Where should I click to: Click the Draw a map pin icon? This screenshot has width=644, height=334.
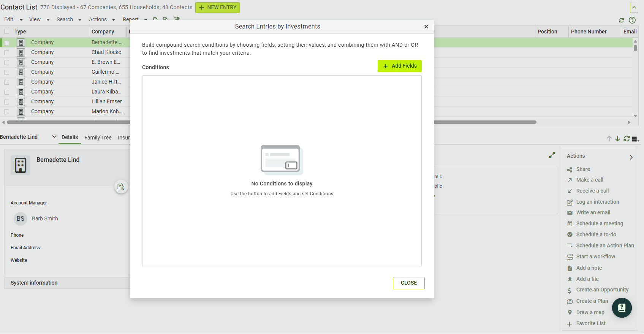tap(570, 312)
